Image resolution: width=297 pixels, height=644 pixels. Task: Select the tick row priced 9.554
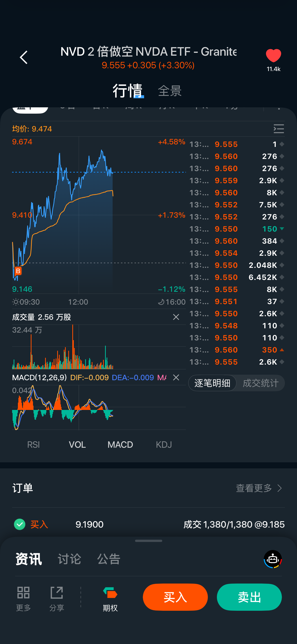[x=237, y=253]
